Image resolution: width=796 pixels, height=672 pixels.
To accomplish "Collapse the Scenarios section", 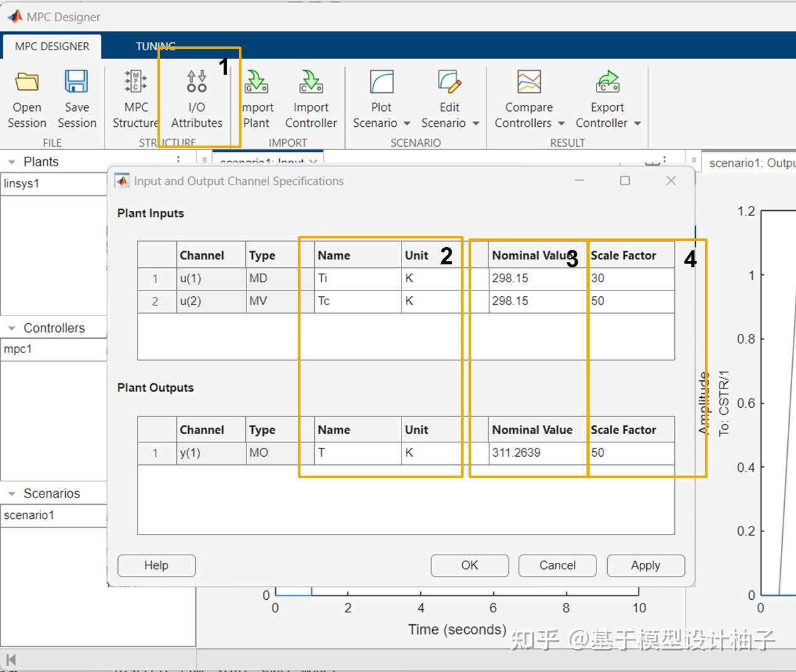I will [x=11, y=493].
